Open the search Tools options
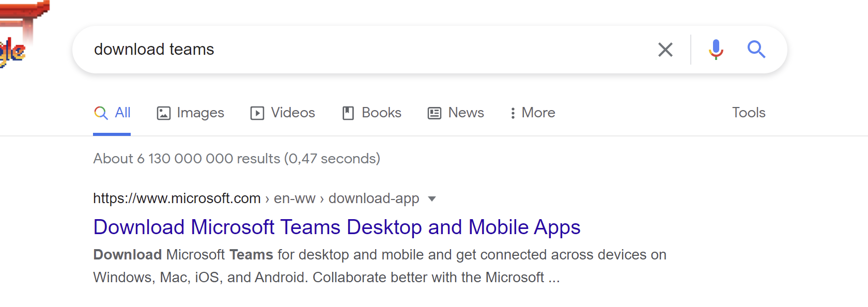This screenshot has height=307, width=868. point(749,113)
